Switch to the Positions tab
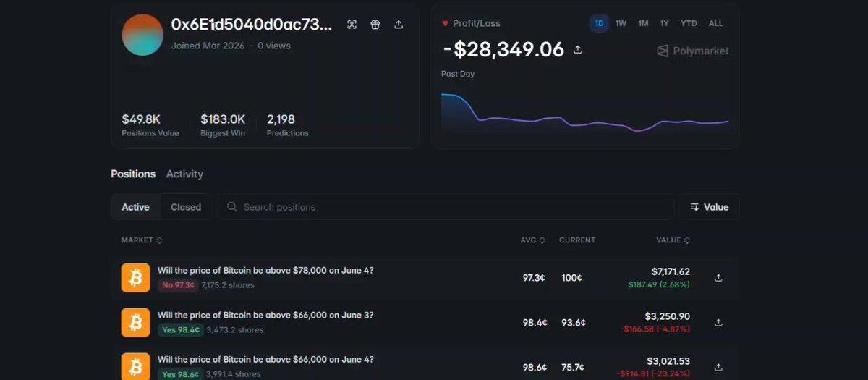The image size is (868, 380). 133,174
